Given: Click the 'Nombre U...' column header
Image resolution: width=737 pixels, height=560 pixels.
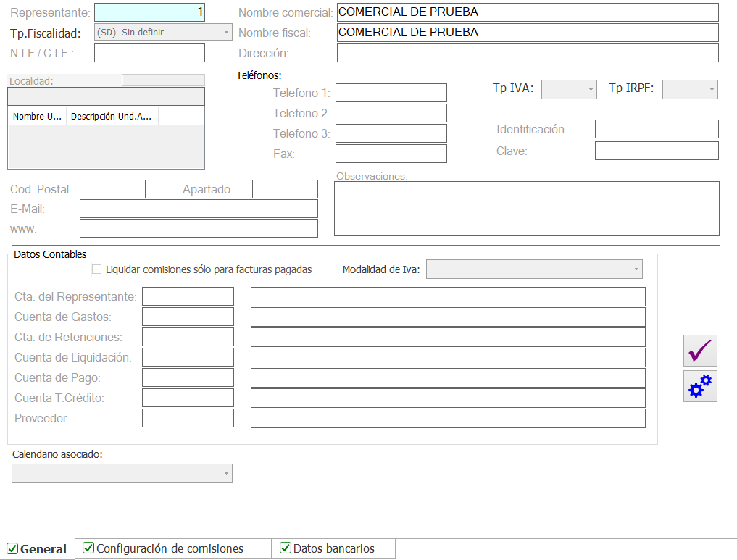Looking at the screenshot, I should (x=37, y=117).
